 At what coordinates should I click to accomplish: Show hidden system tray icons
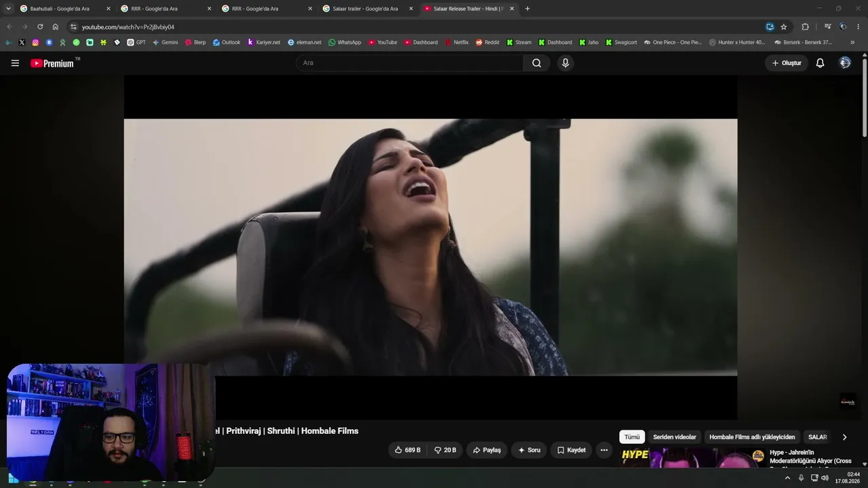point(787,478)
